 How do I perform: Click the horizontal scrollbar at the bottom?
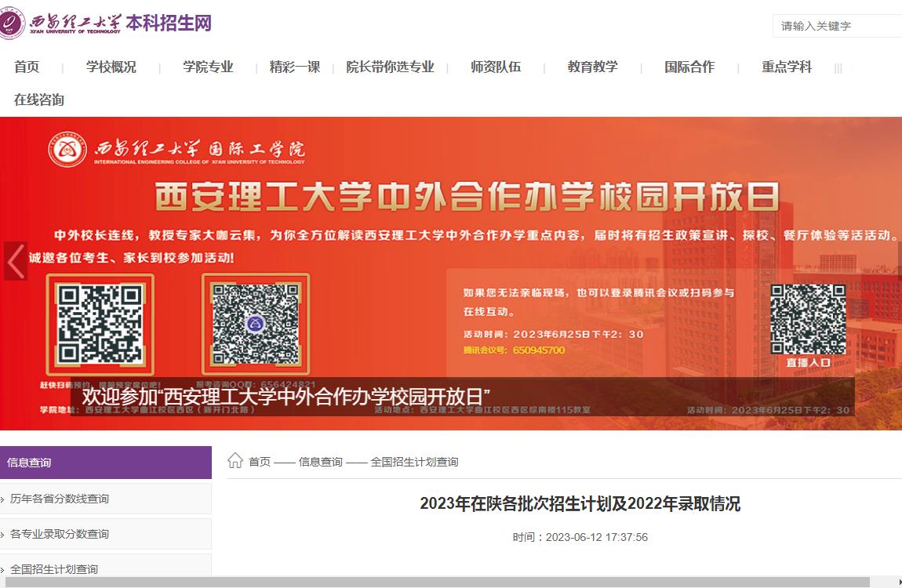coord(437,583)
